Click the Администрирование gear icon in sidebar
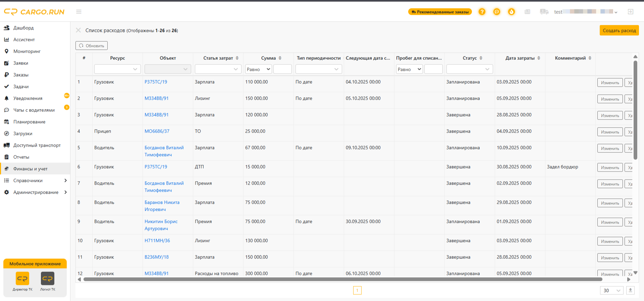This screenshot has height=301, width=644. coord(6,192)
